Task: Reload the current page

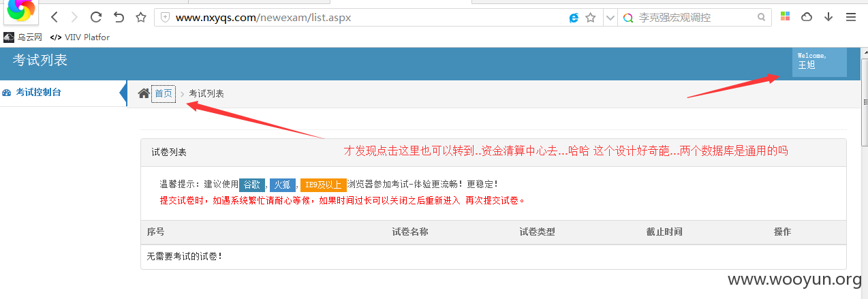Action: click(96, 17)
